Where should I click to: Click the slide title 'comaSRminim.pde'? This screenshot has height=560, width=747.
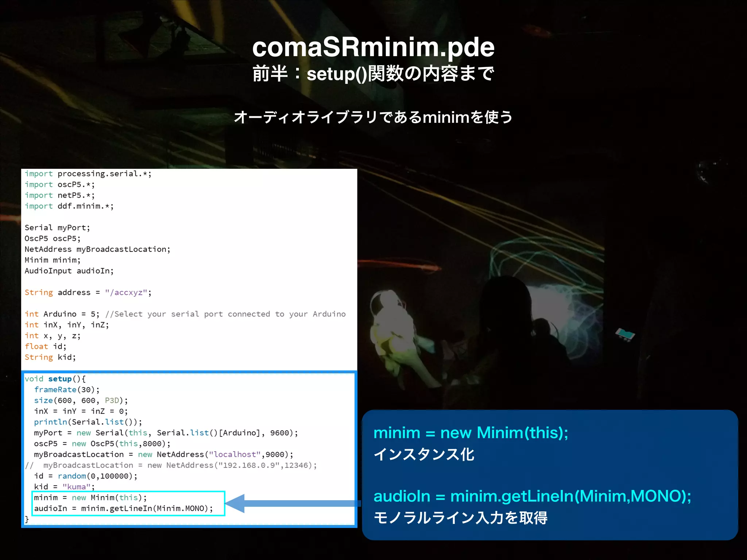coord(373,48)
